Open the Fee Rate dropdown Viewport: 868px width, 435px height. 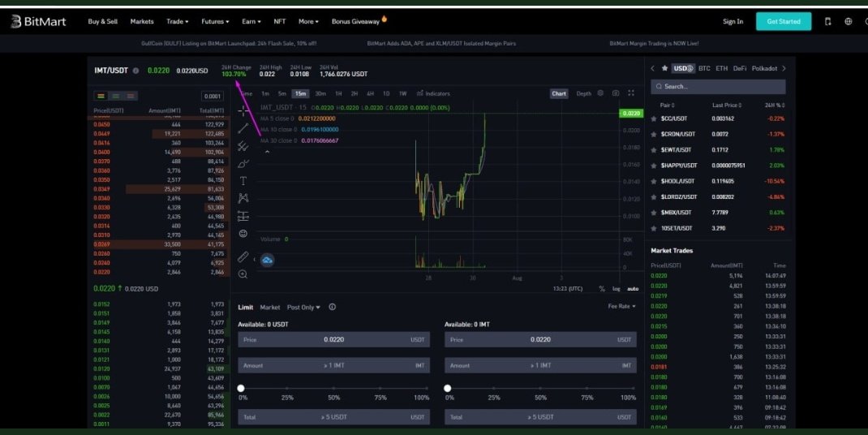click(x=621, y=306)
